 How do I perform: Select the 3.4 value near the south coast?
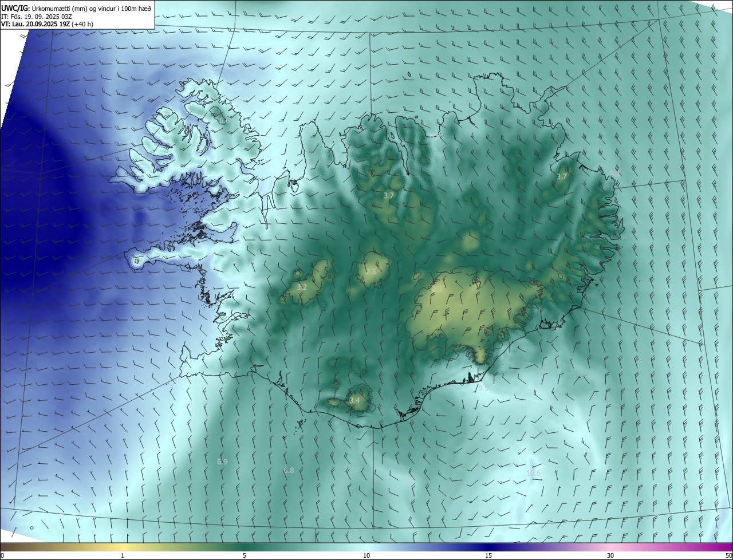pos(354,400)
